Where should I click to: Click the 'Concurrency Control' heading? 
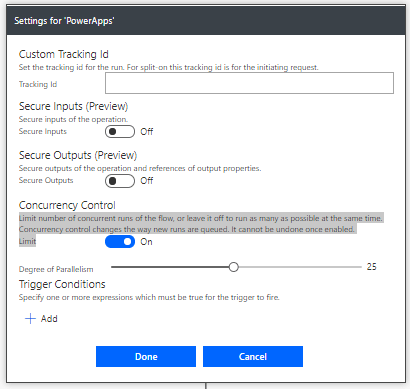click(67, 205)
